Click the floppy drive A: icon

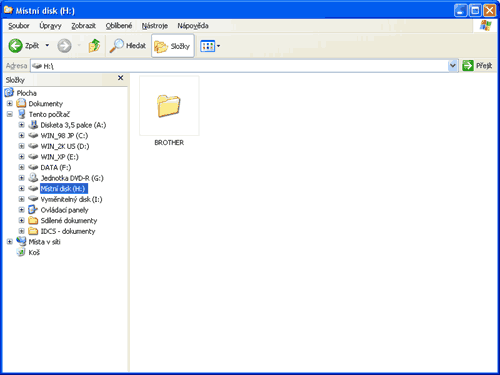coord(33,125)
